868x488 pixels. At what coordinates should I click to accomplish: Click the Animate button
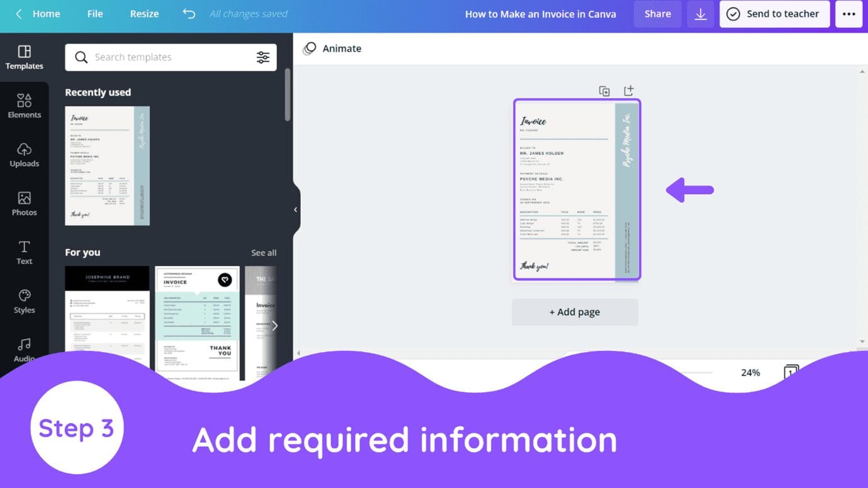pos(332,48)
